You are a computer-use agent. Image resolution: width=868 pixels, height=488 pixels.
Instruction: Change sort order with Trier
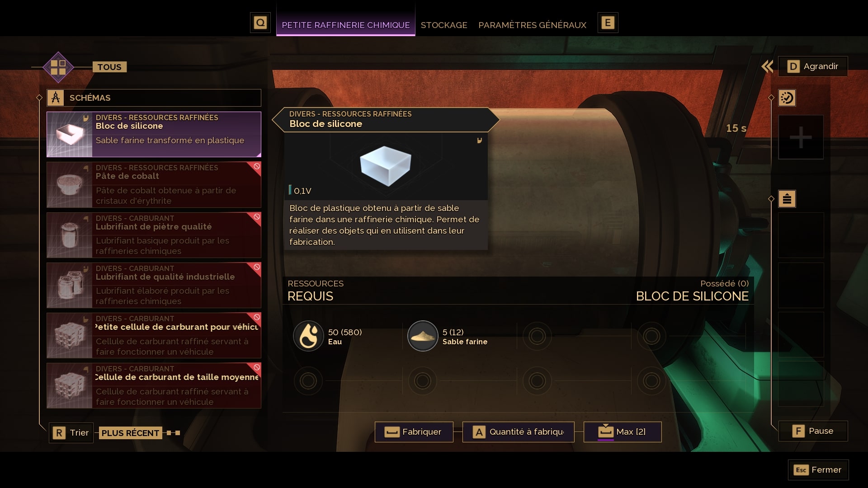(x=71, y=433)
